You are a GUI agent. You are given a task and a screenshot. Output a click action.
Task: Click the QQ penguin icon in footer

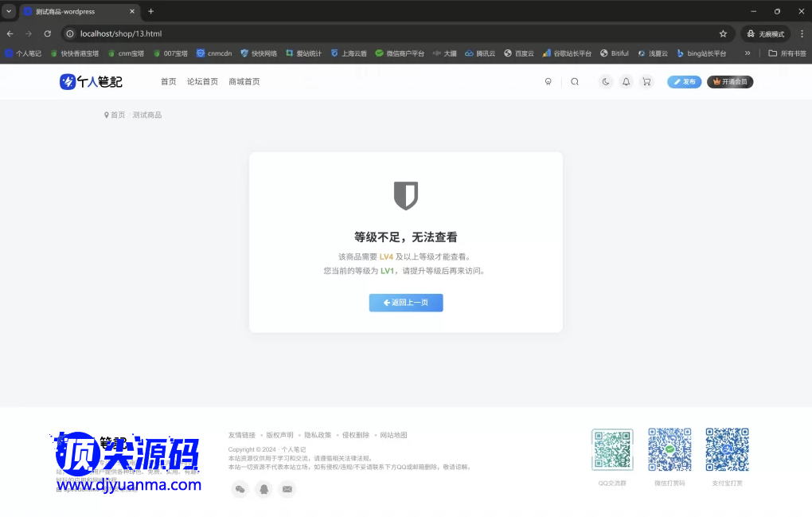264,489
